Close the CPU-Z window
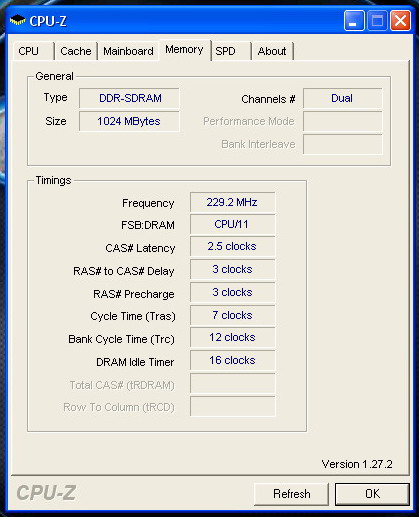Image resolution: width=419 pixels, height=517 pixels. coord(400,21)
